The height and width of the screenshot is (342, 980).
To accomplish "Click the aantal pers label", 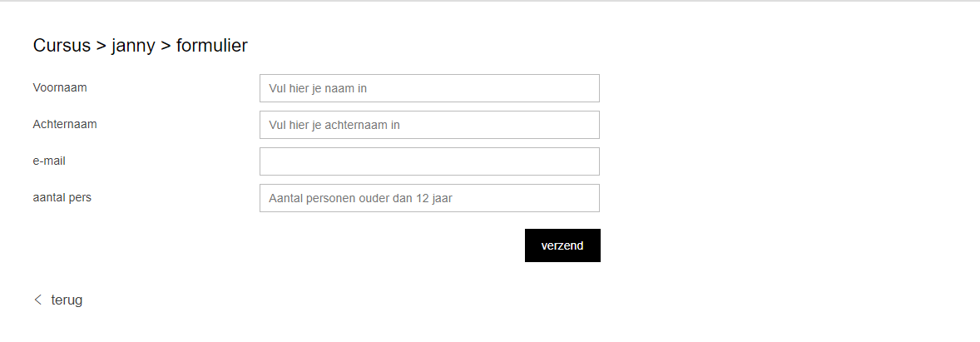I will [x=62, y=197].
